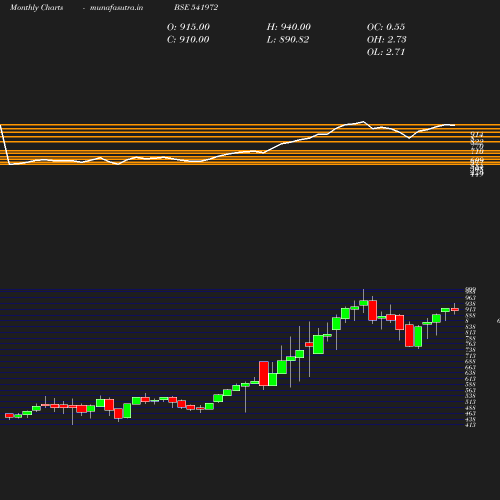This screenshot has width=500, height=500.
Task: Click the 738 price axis label
Action: (x=470, y=350)
